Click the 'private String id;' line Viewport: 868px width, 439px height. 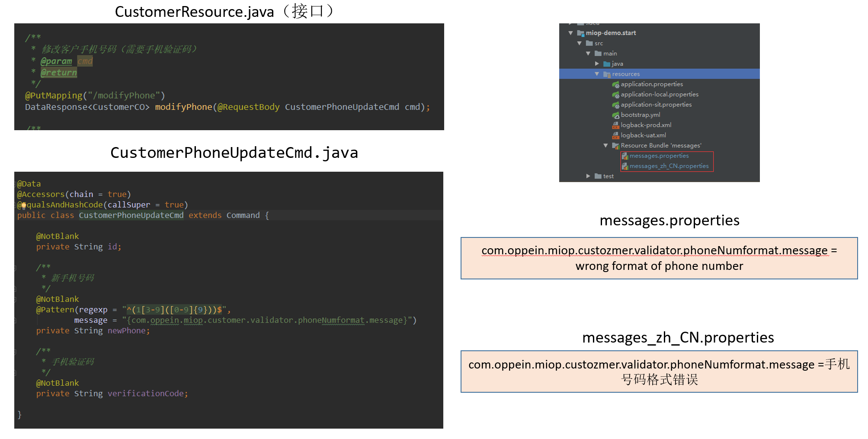tap(79, 247)
